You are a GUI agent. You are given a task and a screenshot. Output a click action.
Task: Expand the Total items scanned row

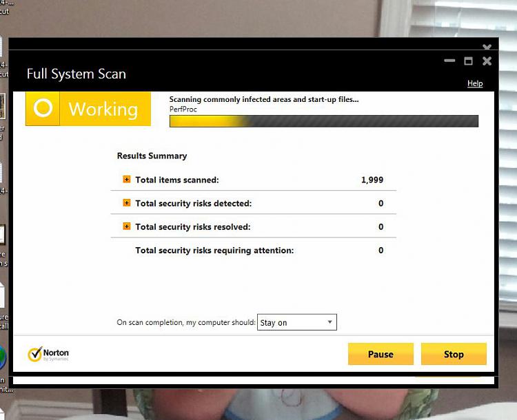(127, 180)
